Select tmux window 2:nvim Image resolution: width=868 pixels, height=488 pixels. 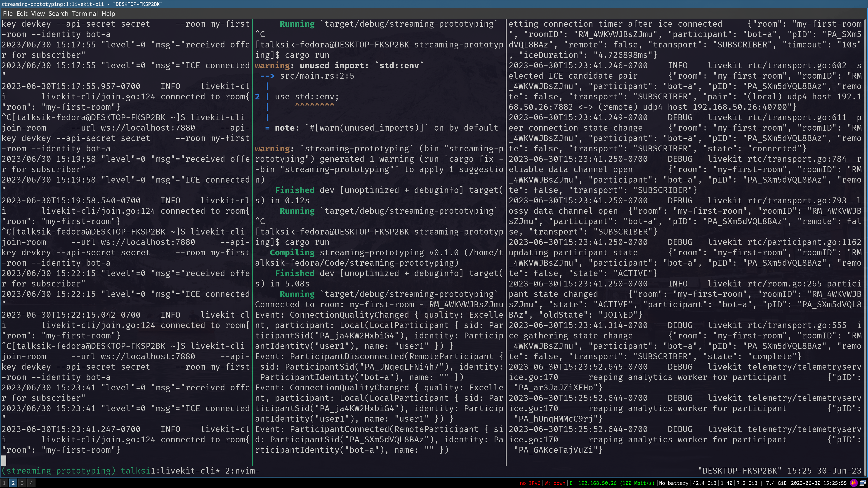242,470
